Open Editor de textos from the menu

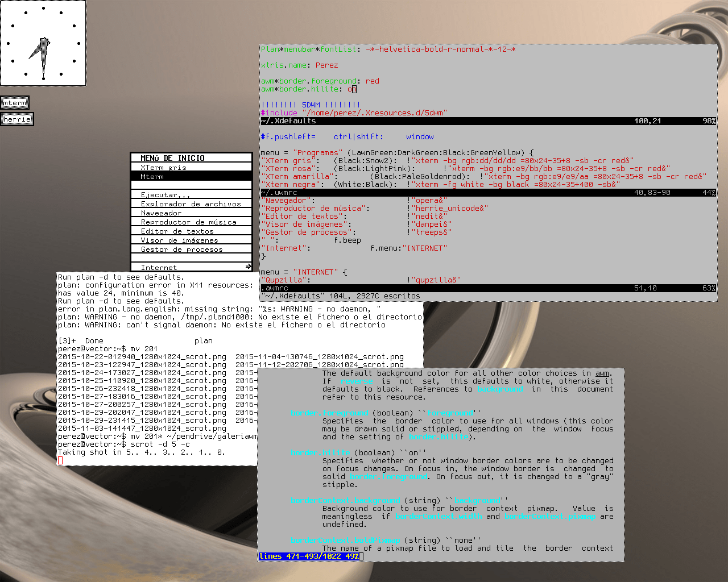pyautogui.click(x=191, y=231)
